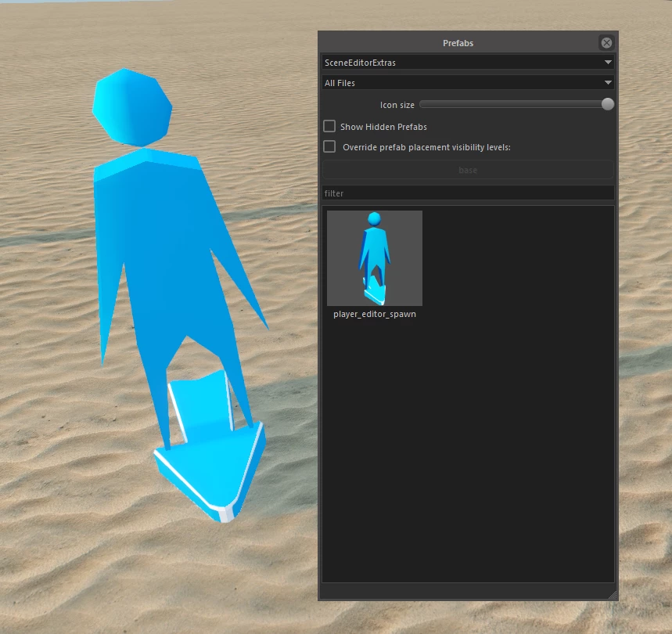
Task: Click the resize grip of the Prefabs panel
Action: tap(613, 595)
